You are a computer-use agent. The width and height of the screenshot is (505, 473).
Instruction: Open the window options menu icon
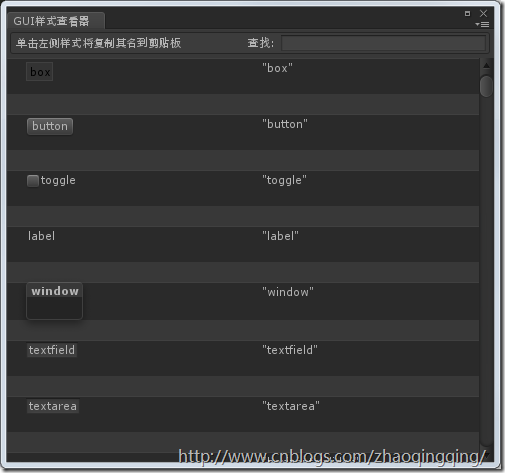pos(482,24)
